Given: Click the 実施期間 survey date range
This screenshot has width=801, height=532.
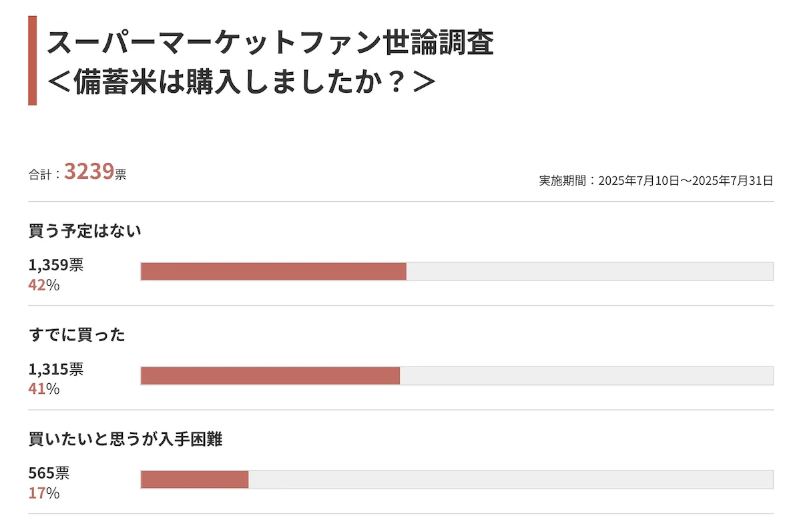Looking at the screenshot, I should point(655,181).
